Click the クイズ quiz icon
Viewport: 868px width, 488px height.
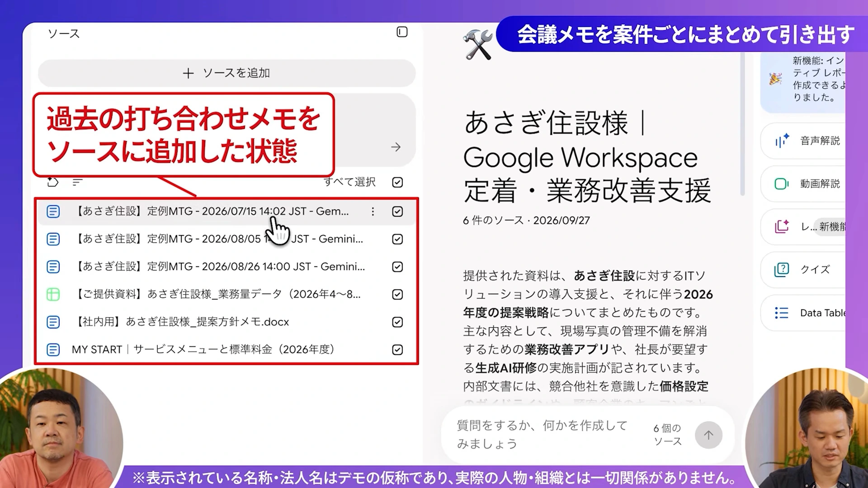pos(782,270)
